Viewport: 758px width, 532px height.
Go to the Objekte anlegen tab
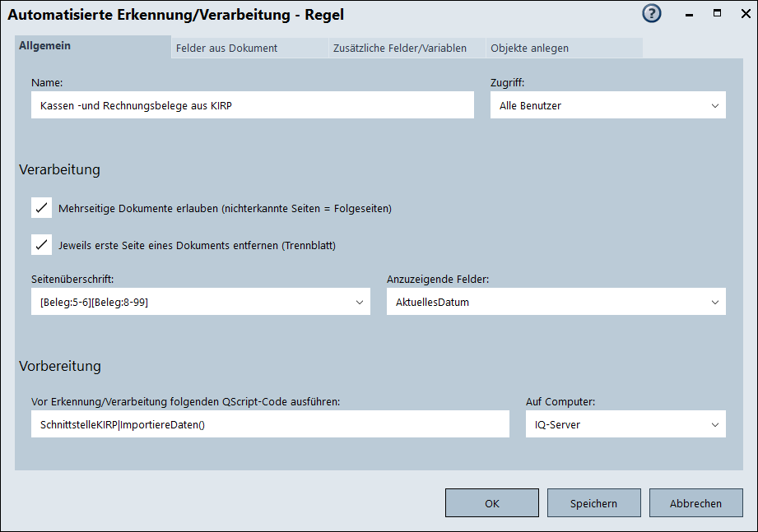coord(529,48)
